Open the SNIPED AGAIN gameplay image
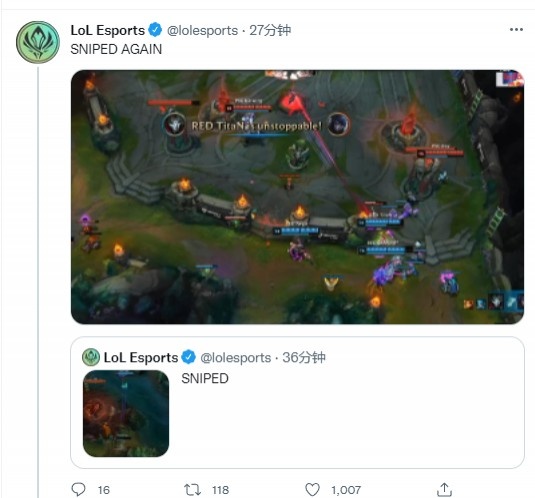This screenshot has width=535, height=498. pos(297,197)
